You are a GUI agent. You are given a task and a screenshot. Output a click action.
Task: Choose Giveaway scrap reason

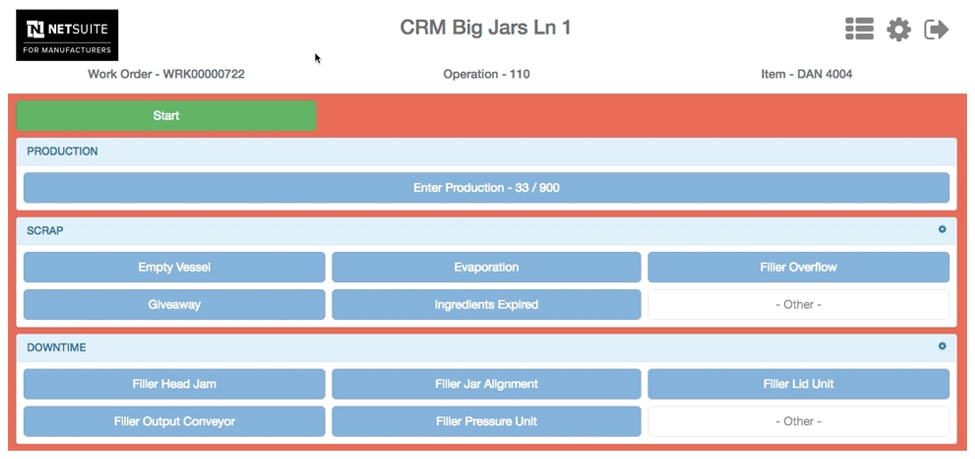(174, 305)
